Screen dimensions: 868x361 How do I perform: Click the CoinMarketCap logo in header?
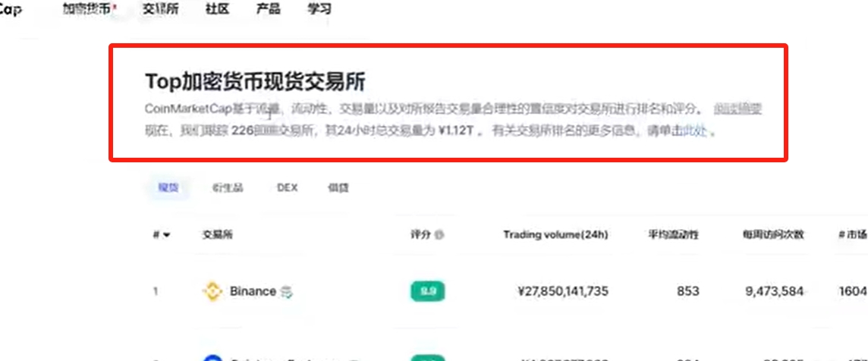[10, 9]
